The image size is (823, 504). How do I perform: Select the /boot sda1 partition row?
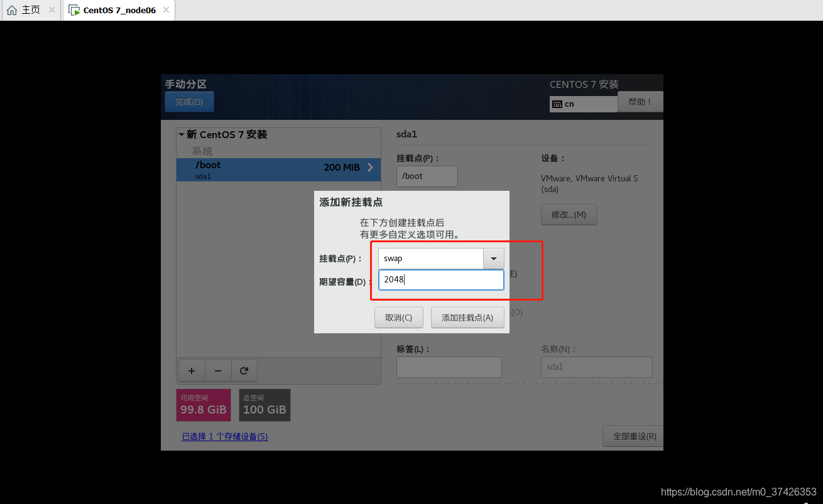278,169
